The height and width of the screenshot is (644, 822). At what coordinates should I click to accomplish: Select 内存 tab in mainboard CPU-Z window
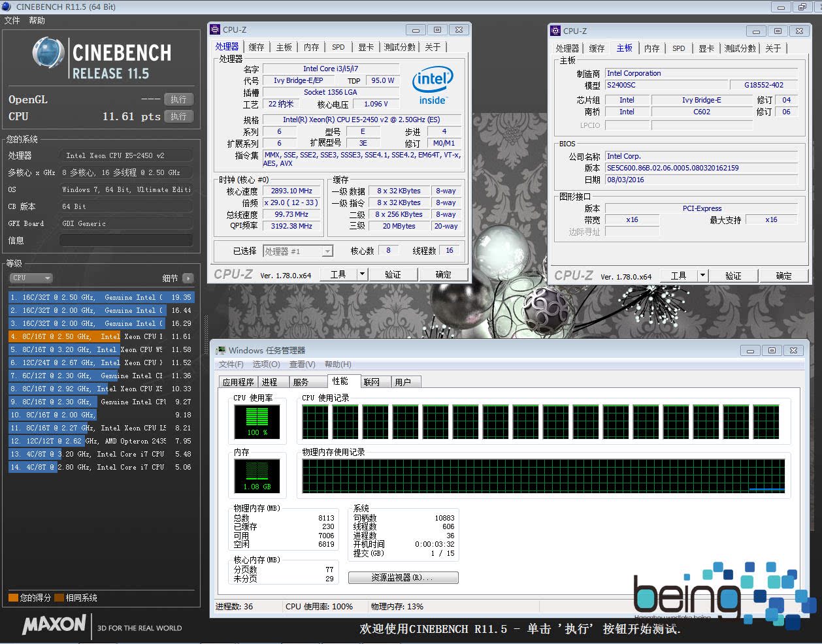pyautogui.click(x=652, y=48)
